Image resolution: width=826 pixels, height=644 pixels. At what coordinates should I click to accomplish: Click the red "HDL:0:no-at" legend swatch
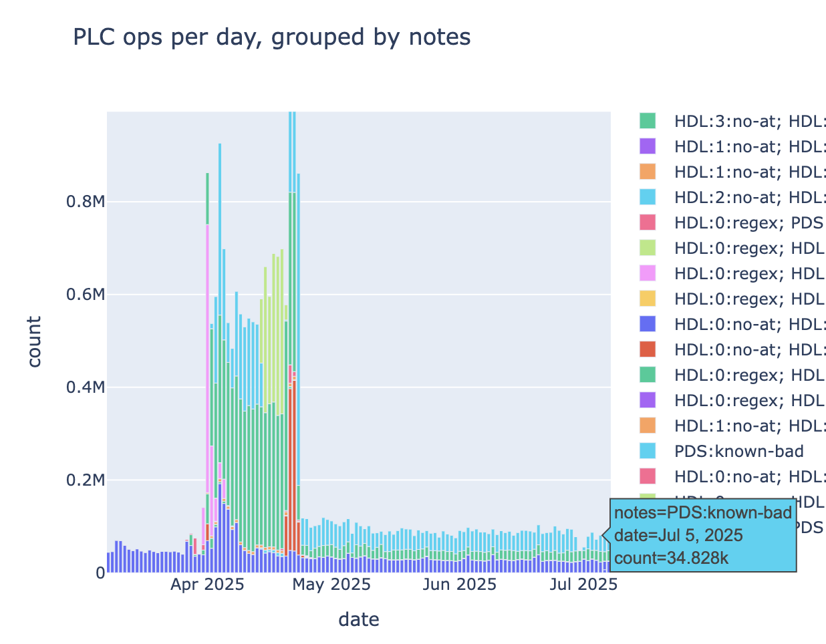pos(648,349)
